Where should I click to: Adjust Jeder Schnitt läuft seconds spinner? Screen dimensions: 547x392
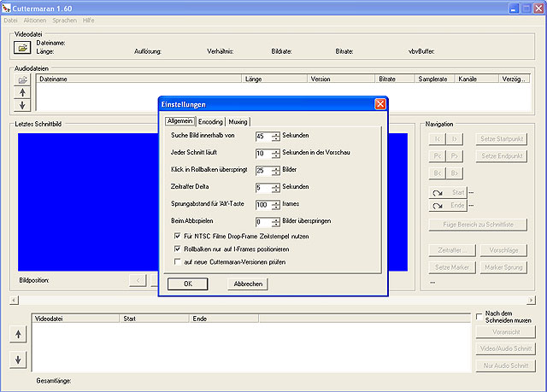tap(275, 154)
